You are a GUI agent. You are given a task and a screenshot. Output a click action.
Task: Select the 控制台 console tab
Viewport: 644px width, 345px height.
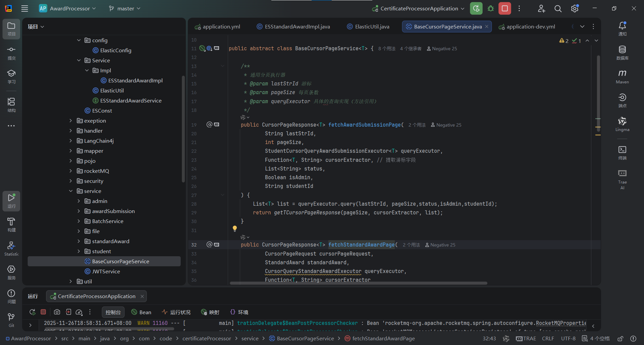pyautogui.click(x=113, y=312)
